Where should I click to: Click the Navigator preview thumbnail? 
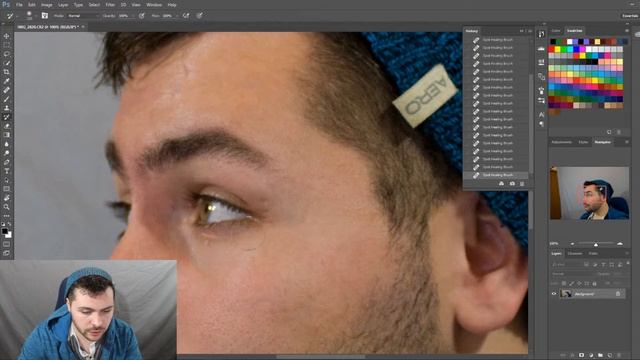(589, 193)
